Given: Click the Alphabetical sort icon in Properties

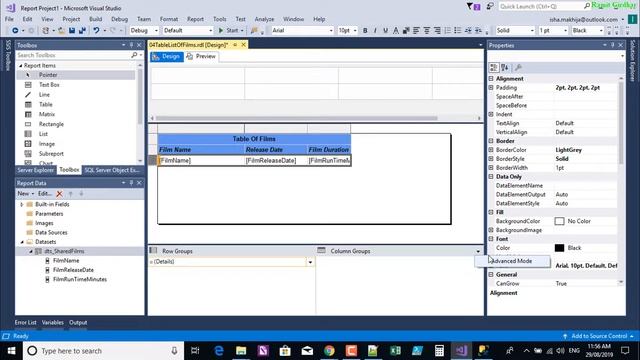Looking at the screenshot, I should (x=505, y=68).
